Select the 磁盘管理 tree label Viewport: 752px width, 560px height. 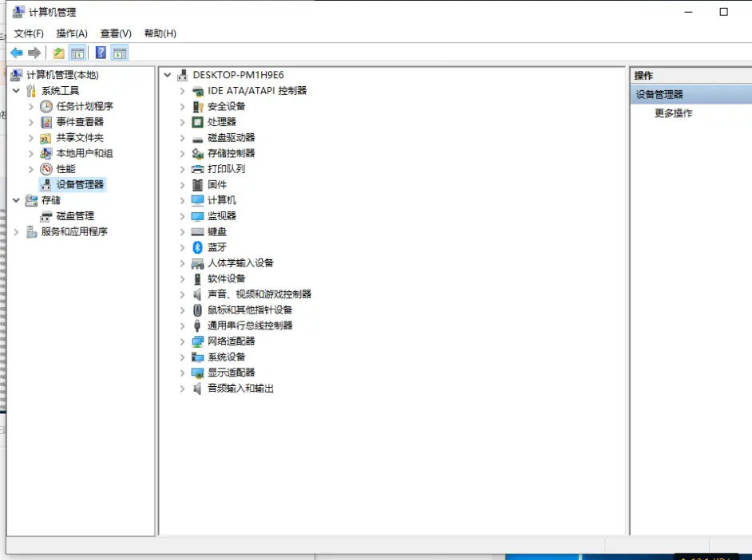point(75,216)
